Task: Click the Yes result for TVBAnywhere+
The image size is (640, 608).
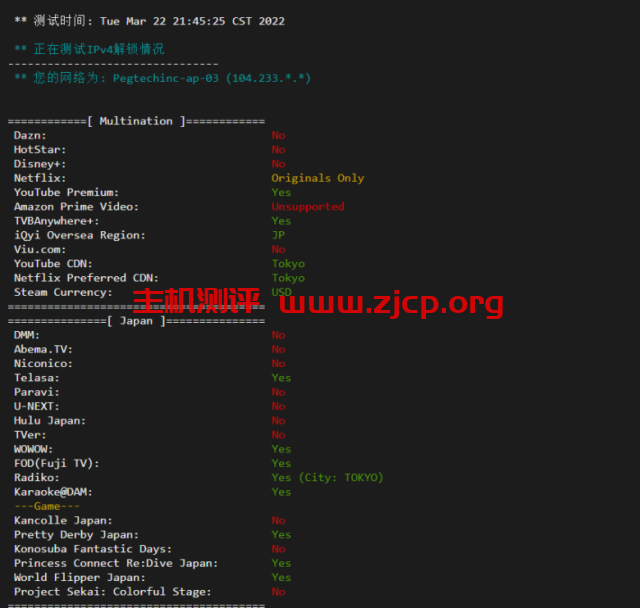Action: pyautogui.click(x=282, y=221)
